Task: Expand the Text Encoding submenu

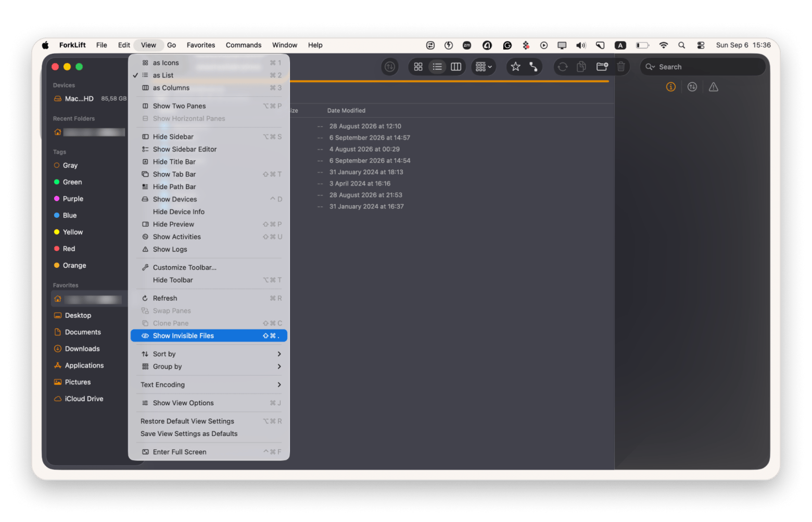Action: (209, 385)
